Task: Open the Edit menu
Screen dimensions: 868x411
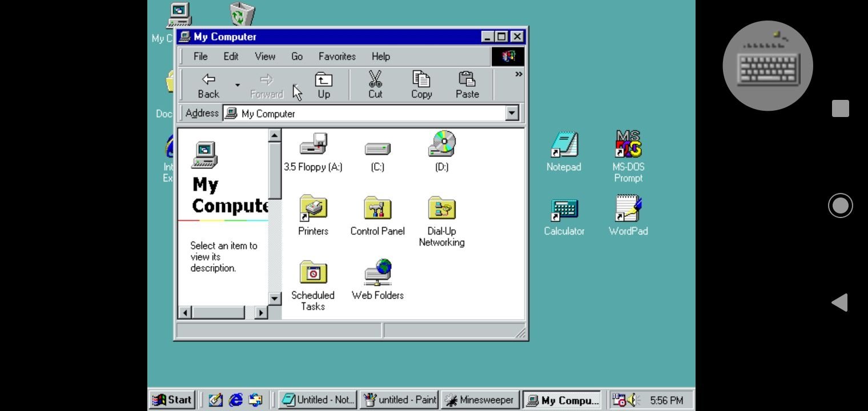Action: pyautogui.click(x=231, y=57)
